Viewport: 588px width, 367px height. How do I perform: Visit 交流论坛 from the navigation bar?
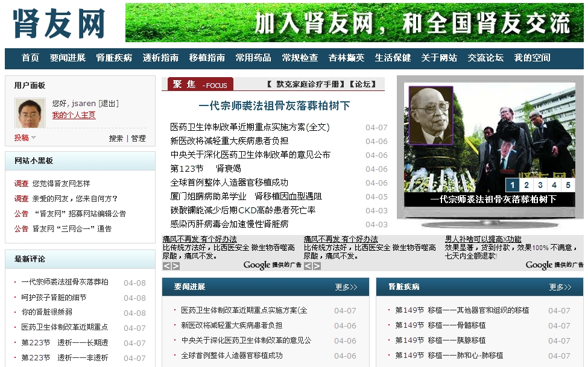click(x=485, y=58)
